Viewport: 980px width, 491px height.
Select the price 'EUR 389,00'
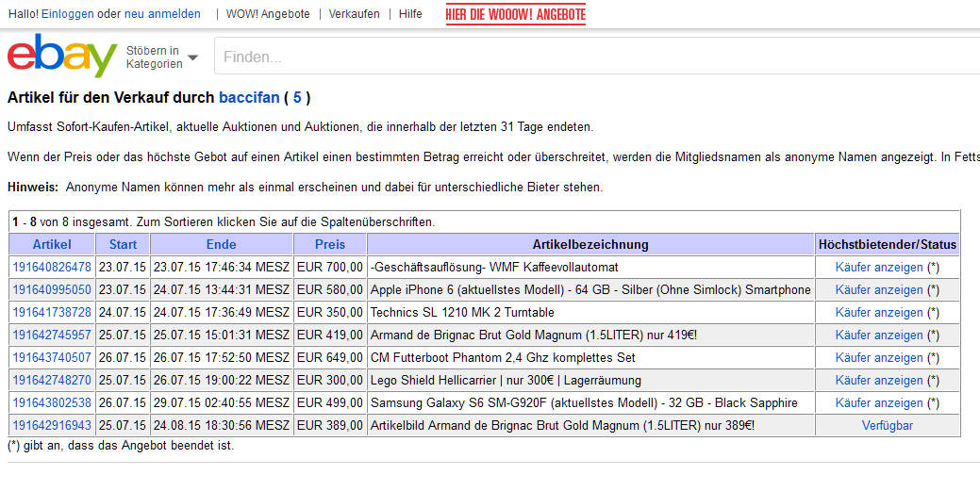(330, 425)
